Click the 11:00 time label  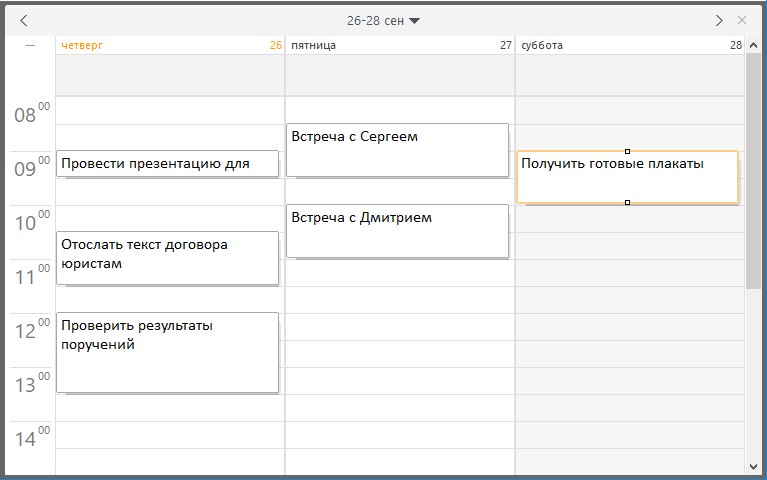[x=32, y=275]
